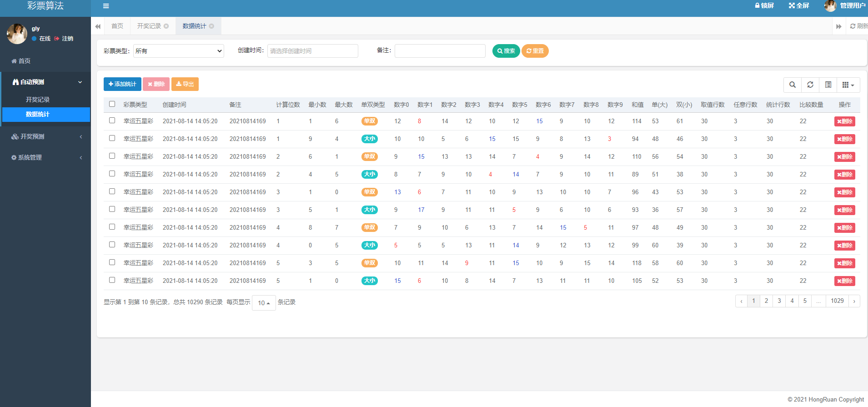Focus the 备注 text input
Viewport: 868px width, 407px height.
pos(440,51)
